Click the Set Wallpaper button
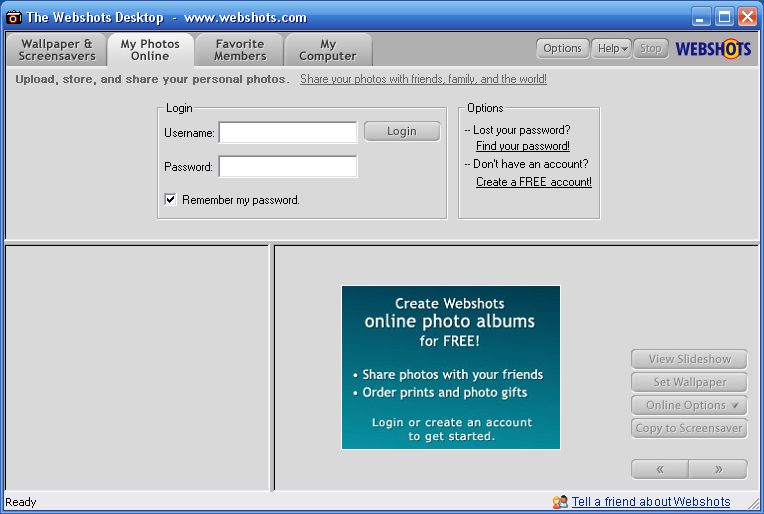 (689, 382)
